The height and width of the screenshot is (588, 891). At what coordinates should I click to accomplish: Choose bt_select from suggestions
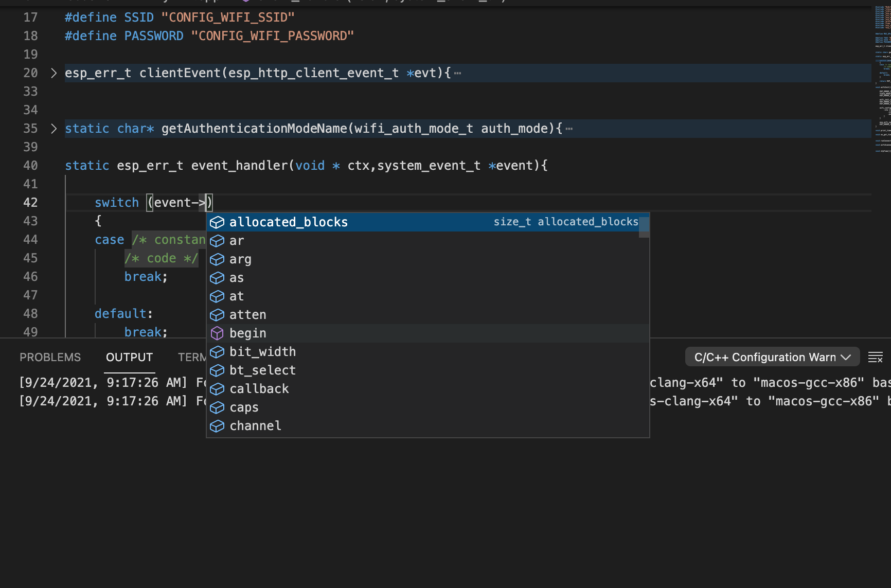[427, 370]
